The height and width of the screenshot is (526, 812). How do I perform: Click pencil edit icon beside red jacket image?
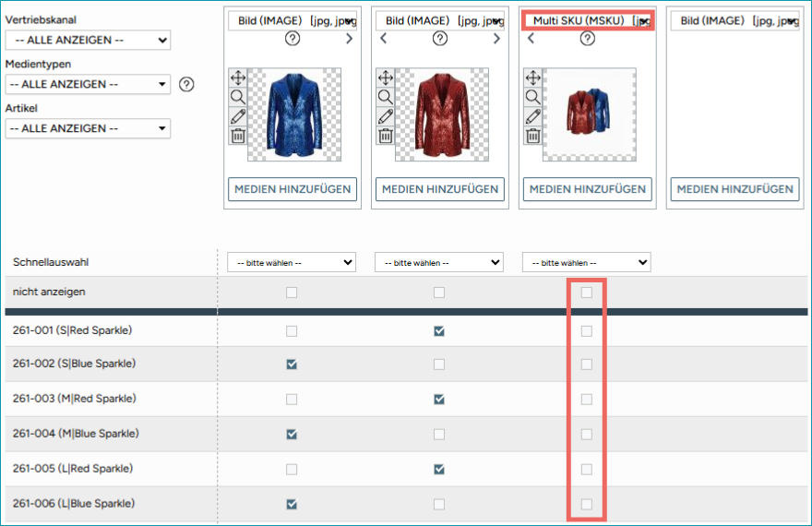pos(386,116)
